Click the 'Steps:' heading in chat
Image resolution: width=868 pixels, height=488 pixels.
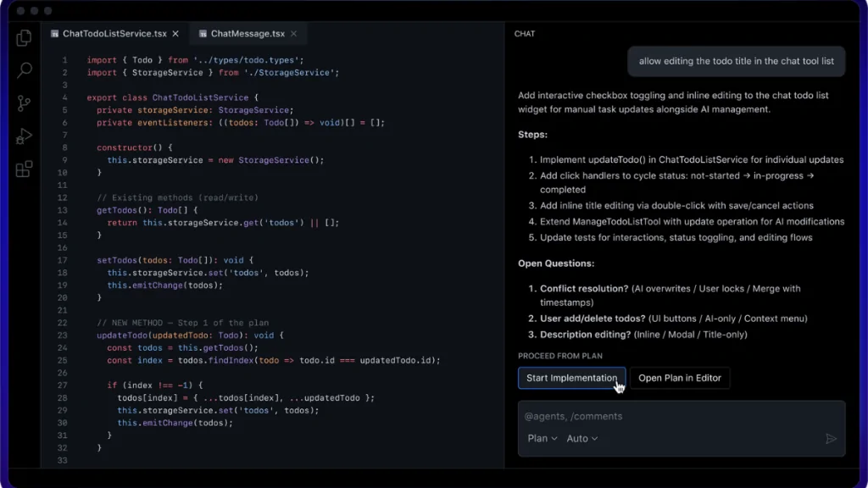point(532,135)
